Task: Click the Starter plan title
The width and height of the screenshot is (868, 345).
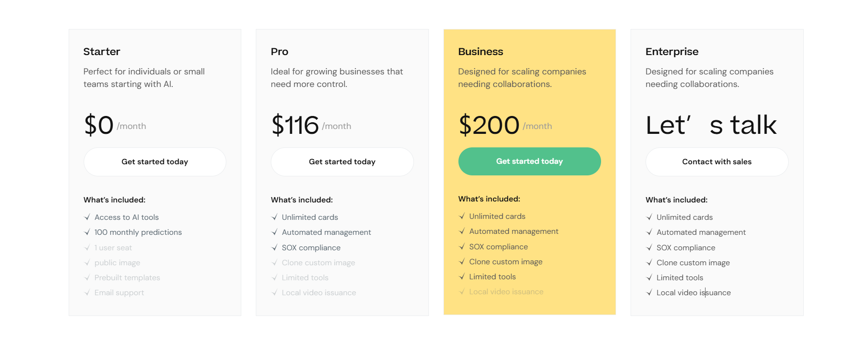Action: (102, 52)
